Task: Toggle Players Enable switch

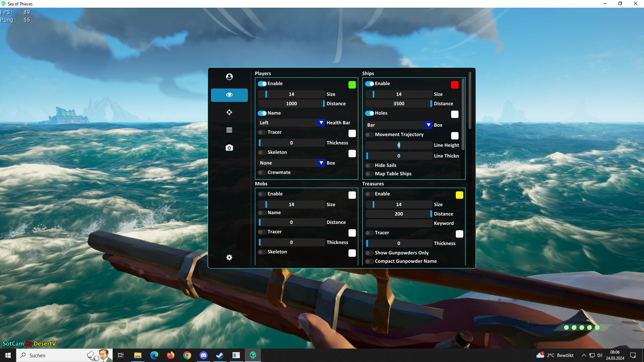Action: (x=262, y=84)
